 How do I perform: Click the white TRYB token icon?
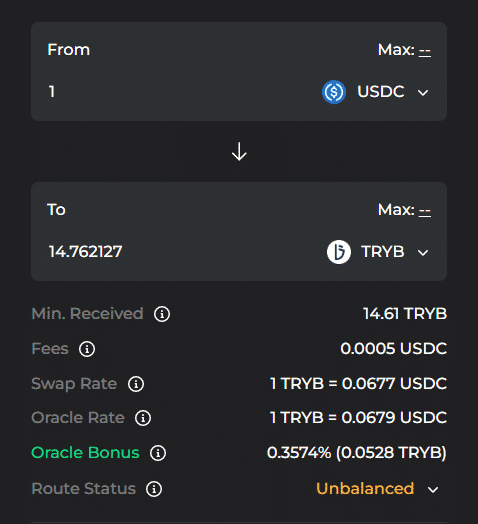click(339, 252)
